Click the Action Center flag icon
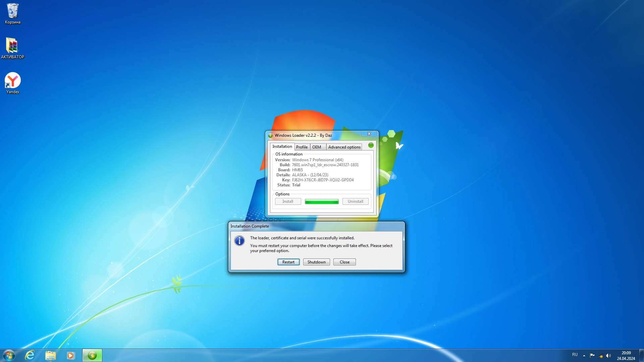 click(592, 355)
